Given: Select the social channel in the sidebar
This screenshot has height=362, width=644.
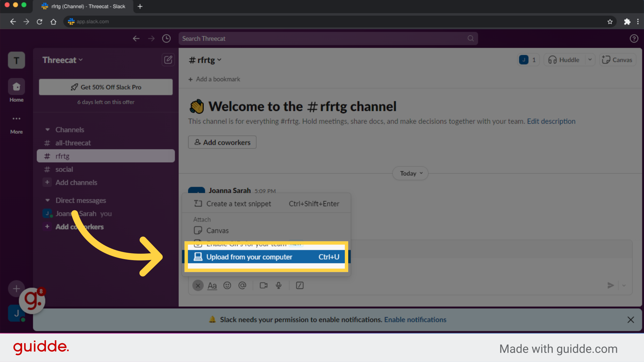Looking at the screenshot, I should [64, 169].
